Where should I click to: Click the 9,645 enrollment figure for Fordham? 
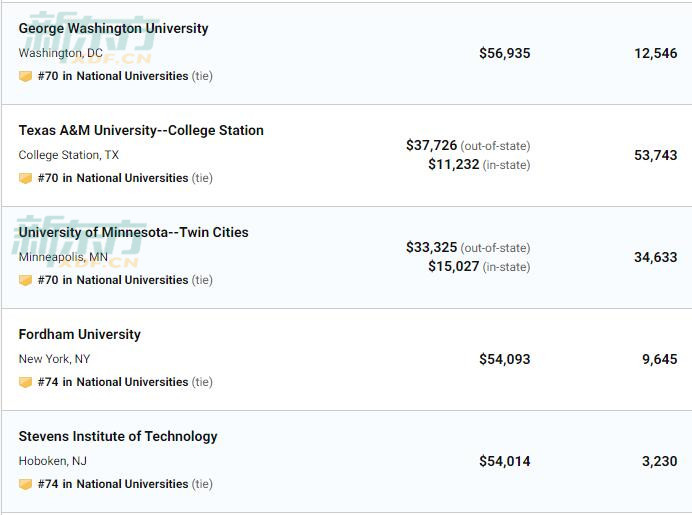click(x=660, y=359)
